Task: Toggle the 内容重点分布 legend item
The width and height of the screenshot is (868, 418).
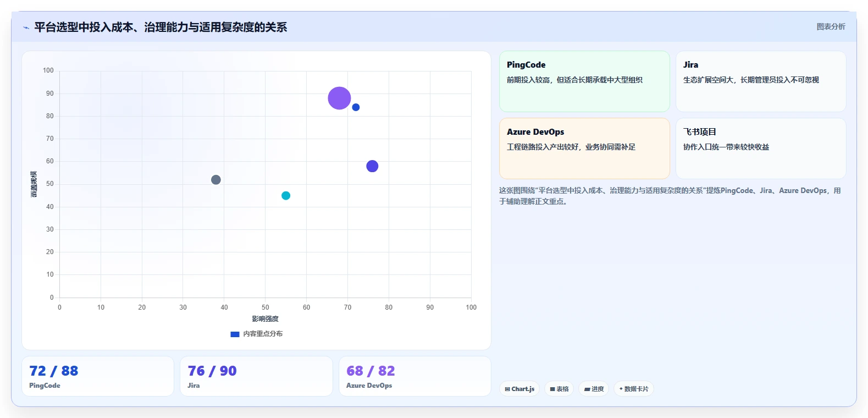Action: click(x=256, y=334)
